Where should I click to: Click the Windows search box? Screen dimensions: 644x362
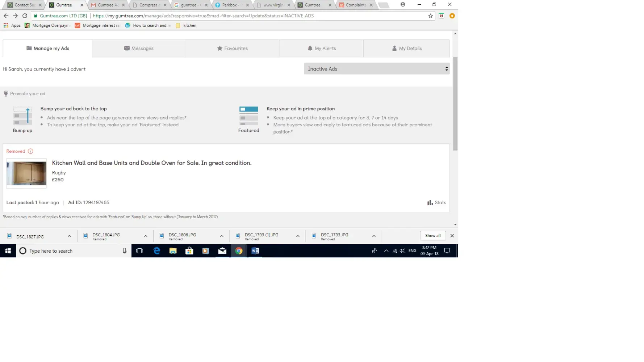pyautogui.click(x=74, y=251)
